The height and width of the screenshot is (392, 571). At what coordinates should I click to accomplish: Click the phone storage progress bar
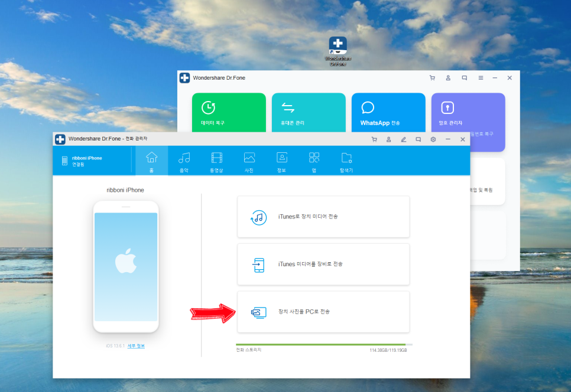pyautogui.click(x=324, y=344)
